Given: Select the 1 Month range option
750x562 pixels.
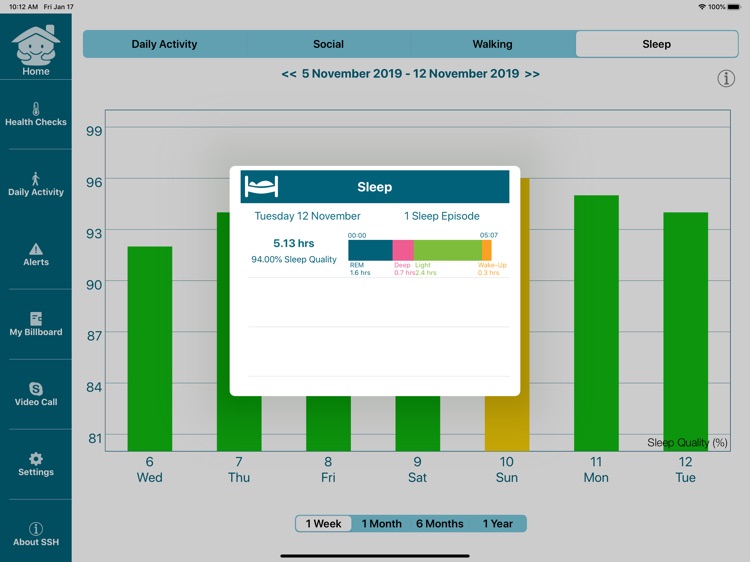Looking at the screenshot, I should tap(381, 524).
